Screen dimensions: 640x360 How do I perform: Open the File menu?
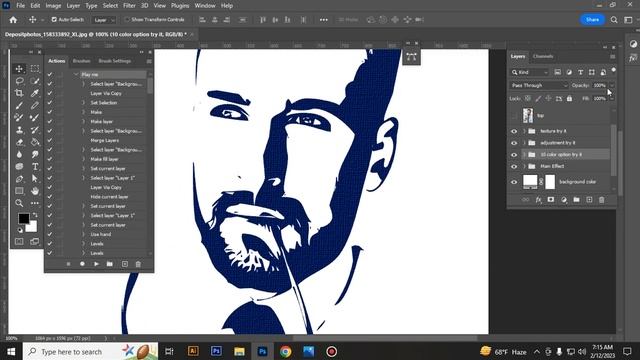(x=20, y=6)
